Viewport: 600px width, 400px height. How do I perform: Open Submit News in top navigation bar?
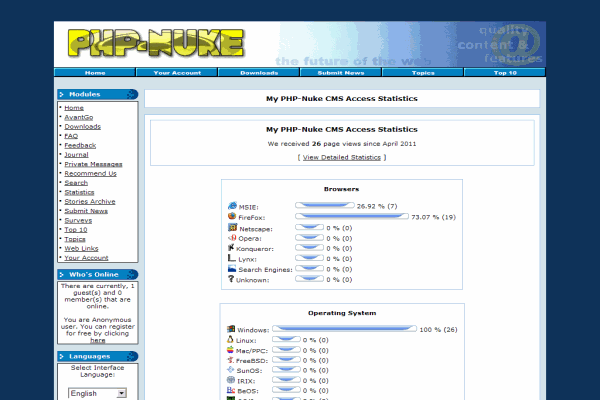341,72
